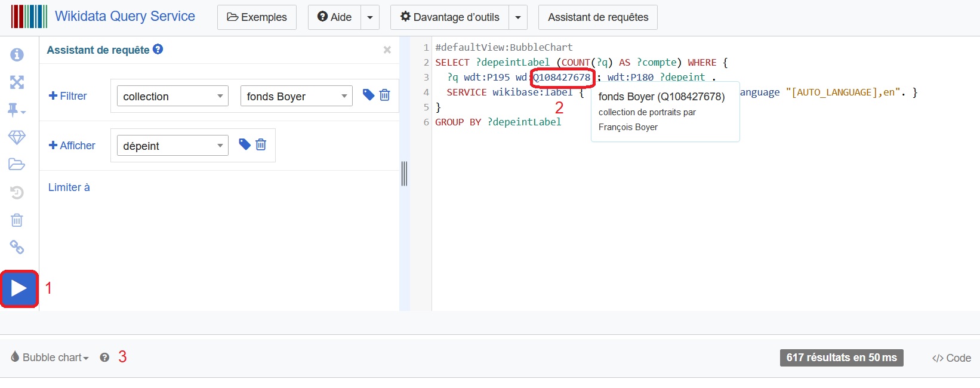This screenshot has height=388, width=980.
Task: Add a filter with Filtrer
Action: tap(68, 96)
